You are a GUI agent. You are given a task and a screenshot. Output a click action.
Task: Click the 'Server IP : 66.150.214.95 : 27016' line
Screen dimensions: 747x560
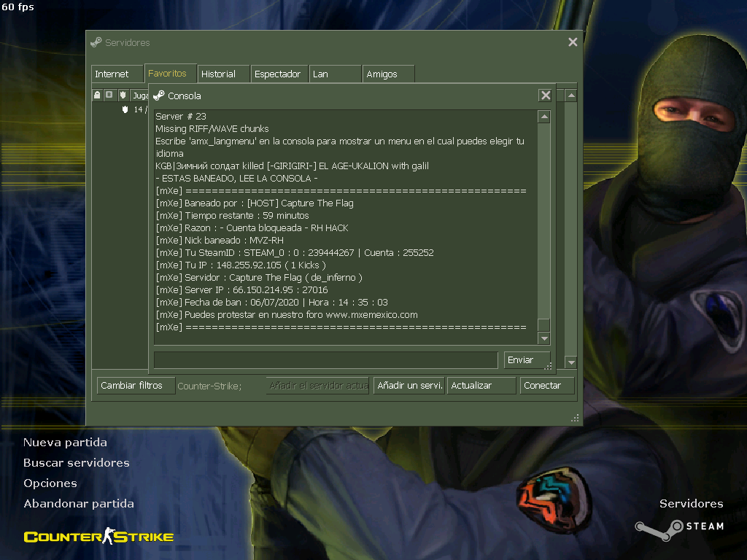point(241,289)
